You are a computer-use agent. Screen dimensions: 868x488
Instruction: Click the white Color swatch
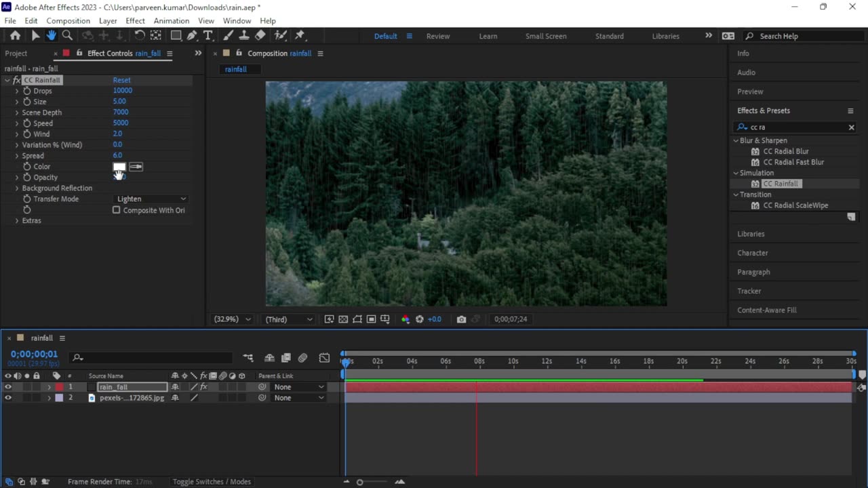point(119,167)
